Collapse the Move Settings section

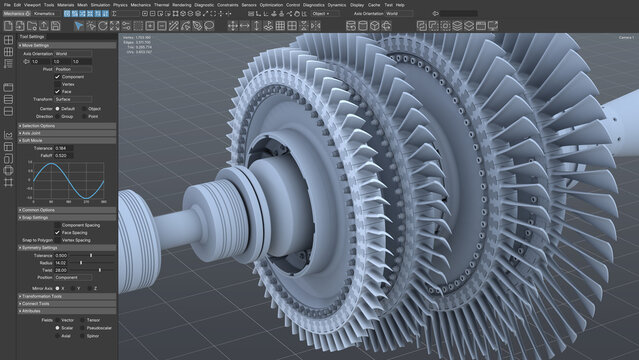click(67, 45)
